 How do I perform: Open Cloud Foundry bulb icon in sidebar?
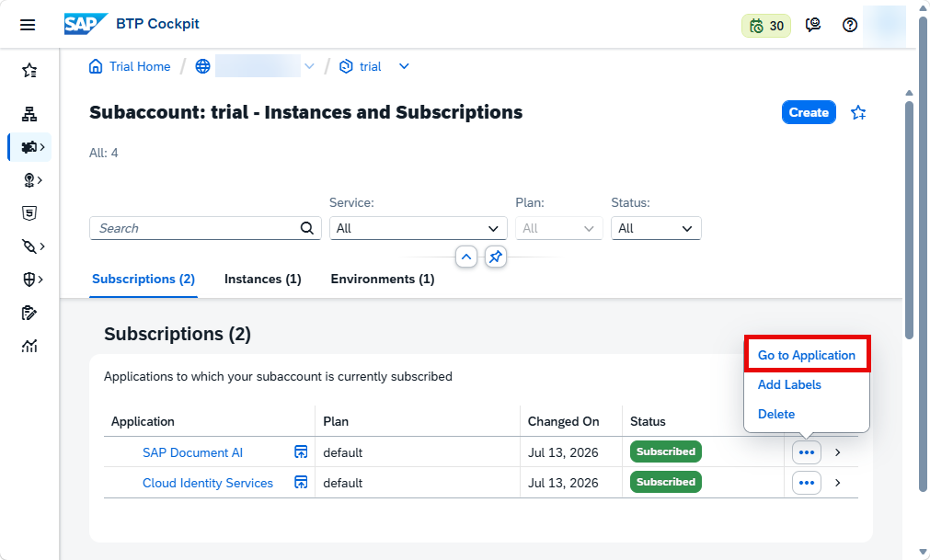point(29,180)
